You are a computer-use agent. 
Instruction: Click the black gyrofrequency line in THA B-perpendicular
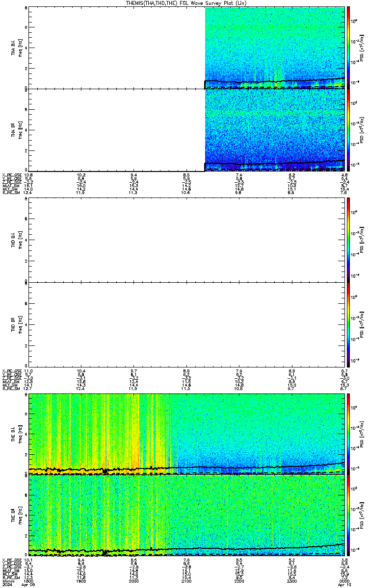(x=275, y=81)
